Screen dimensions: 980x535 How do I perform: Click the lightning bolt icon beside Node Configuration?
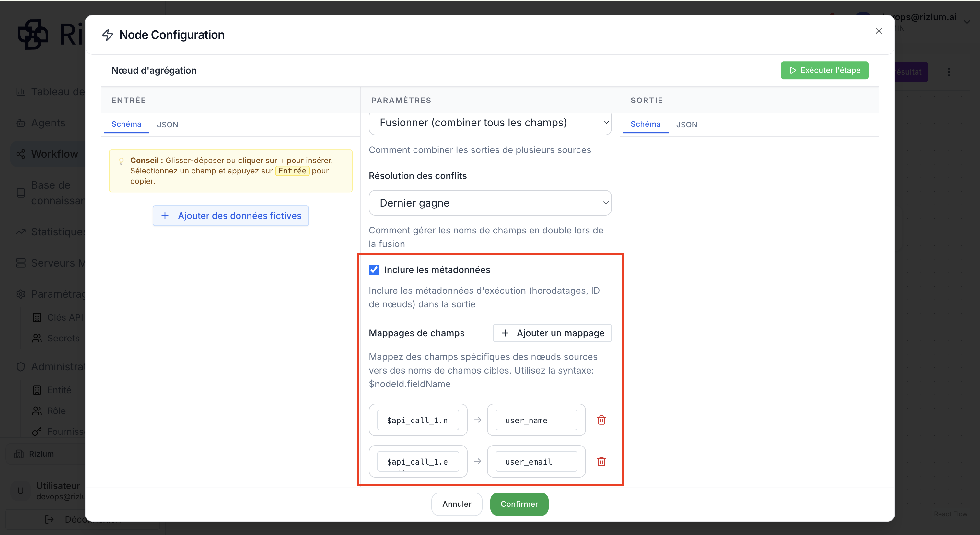[x=108, y=35]
